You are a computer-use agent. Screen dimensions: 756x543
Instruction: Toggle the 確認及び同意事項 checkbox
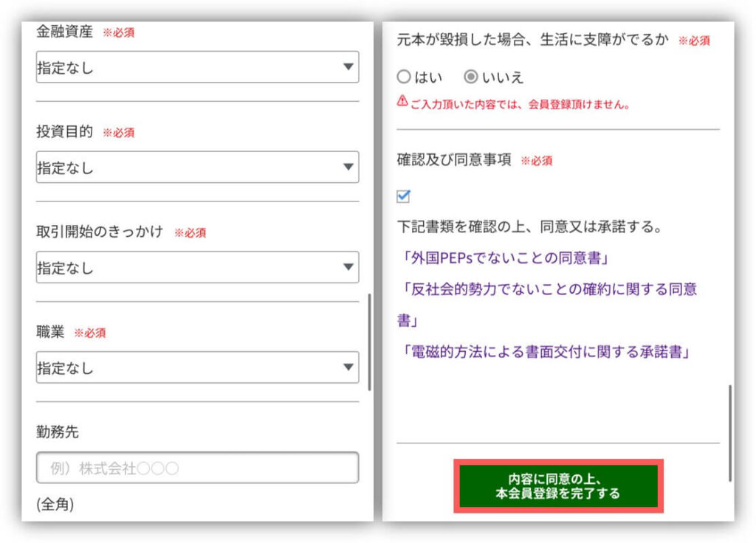pyautogui.click(x=403, y=196)
